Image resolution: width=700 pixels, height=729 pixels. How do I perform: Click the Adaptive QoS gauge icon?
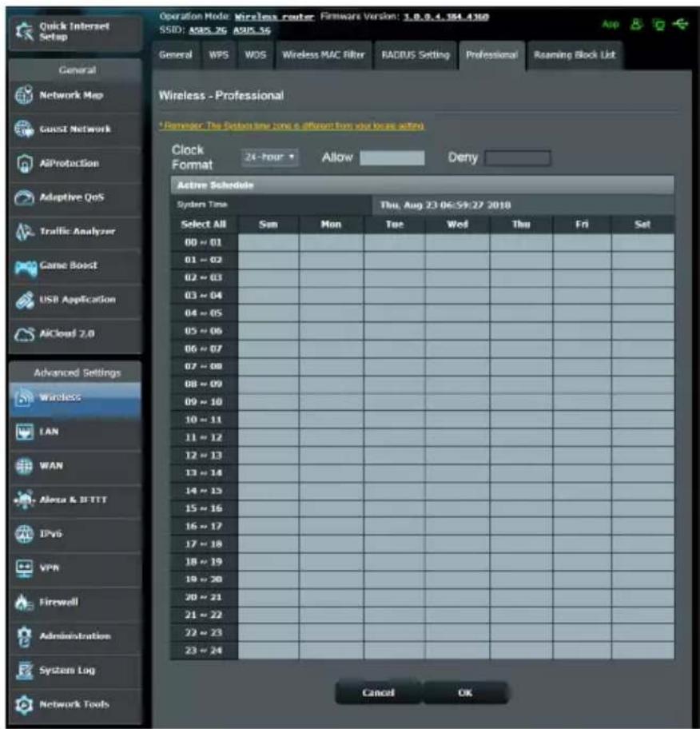(24, 197)
